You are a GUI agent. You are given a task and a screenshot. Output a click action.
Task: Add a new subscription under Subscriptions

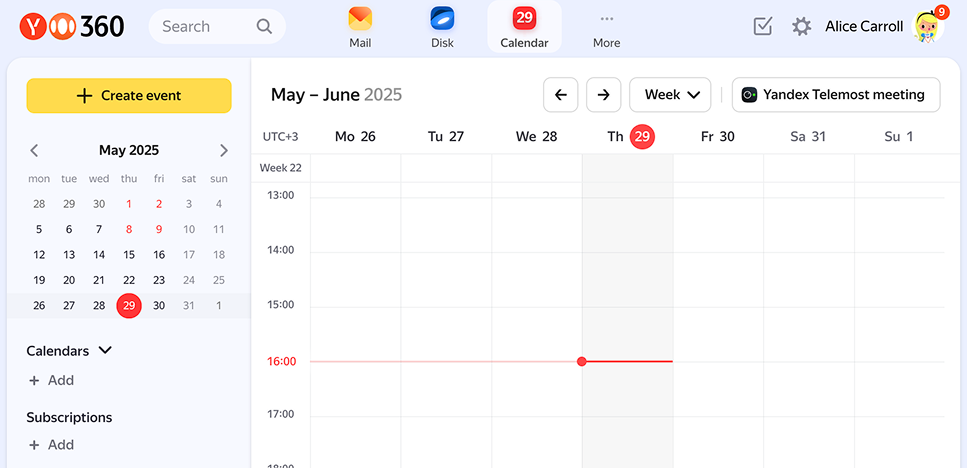pos(51,445)
